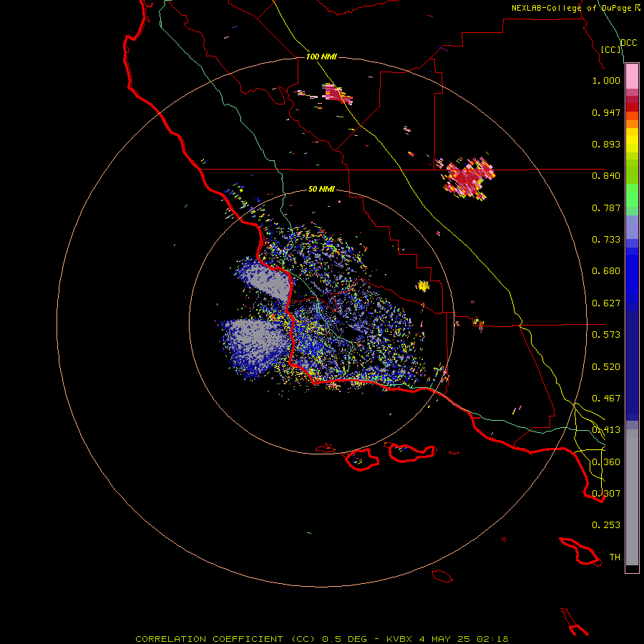
Task: Click the 0.253 value on color scale
Action: click(606, 525)
